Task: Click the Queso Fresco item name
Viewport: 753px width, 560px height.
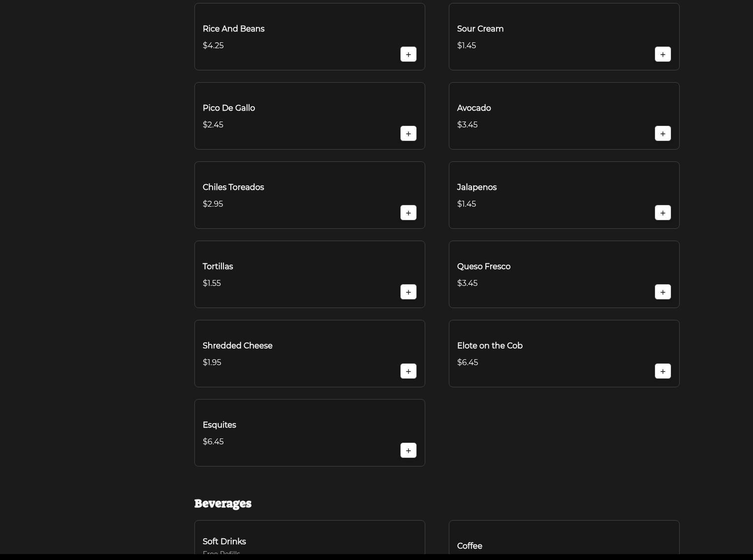Action: [x=483, y=266]
